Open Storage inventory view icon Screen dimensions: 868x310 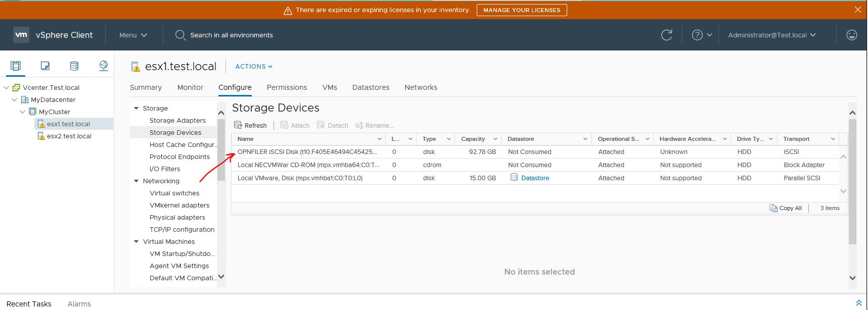click(74, 66)
